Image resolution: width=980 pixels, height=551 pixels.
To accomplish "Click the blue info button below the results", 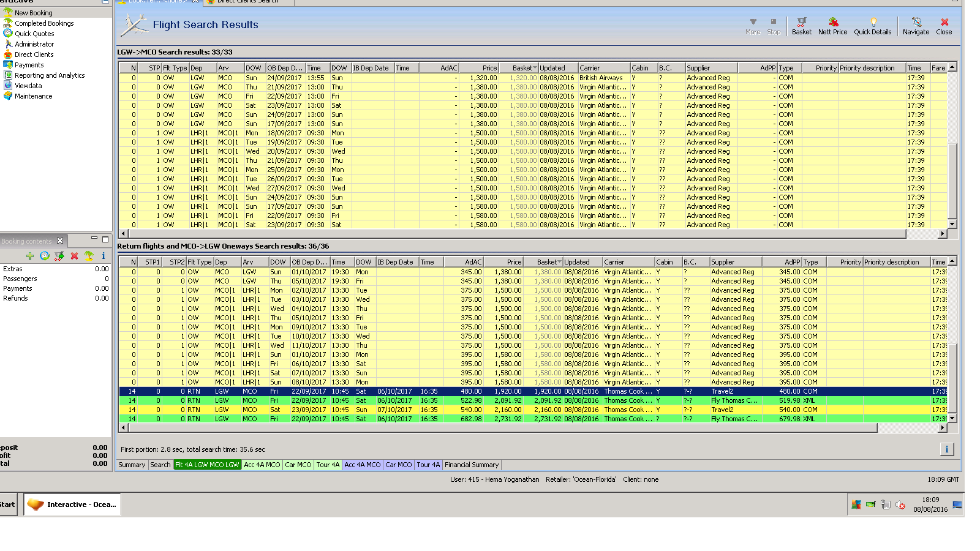I will 946,449.
